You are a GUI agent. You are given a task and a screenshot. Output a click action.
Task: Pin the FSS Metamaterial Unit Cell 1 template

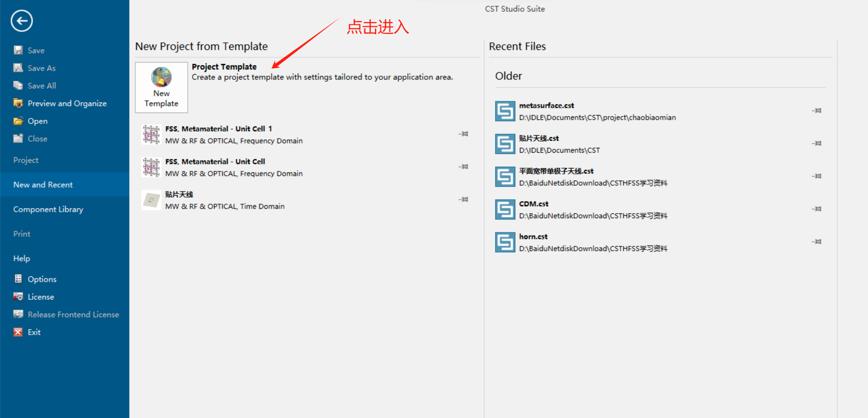[x=463, y=134]
